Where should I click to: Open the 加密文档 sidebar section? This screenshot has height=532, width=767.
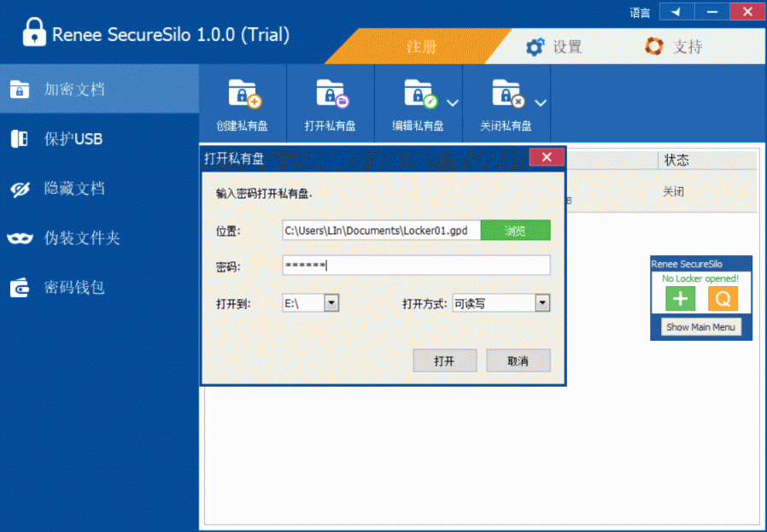99,89
